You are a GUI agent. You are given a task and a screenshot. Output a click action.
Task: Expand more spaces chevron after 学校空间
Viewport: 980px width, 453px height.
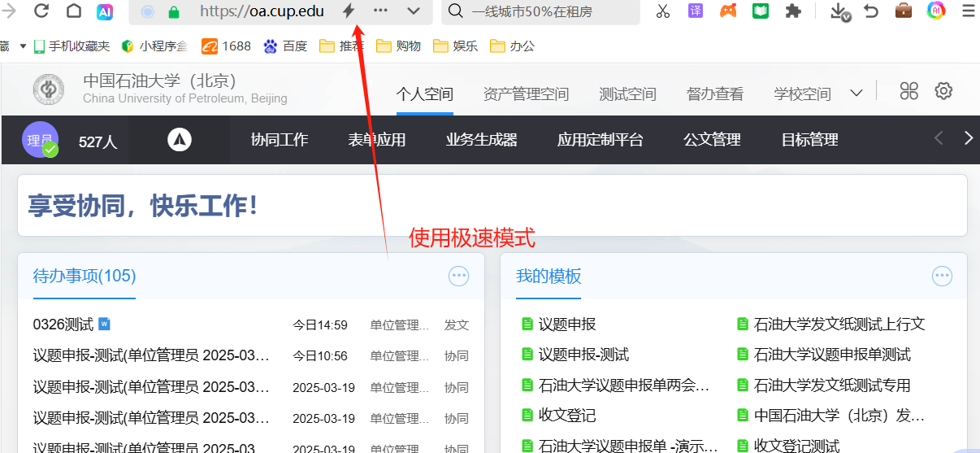[x=856, y=94]
